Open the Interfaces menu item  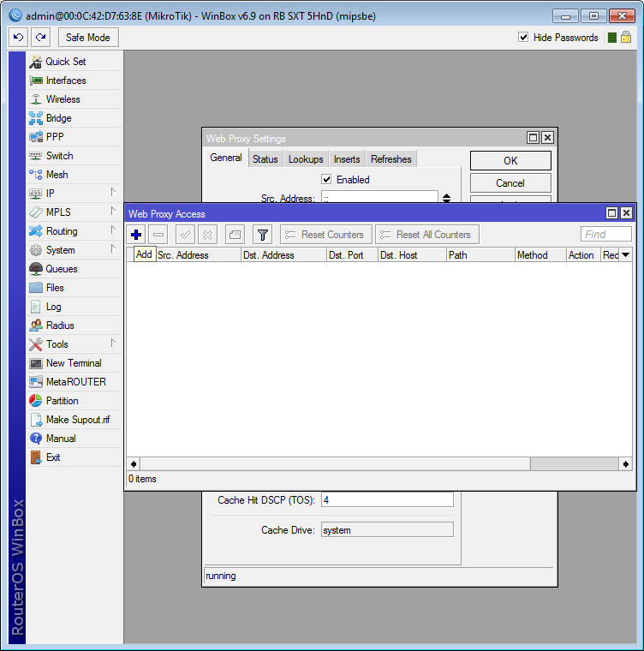tap(75, 81)
